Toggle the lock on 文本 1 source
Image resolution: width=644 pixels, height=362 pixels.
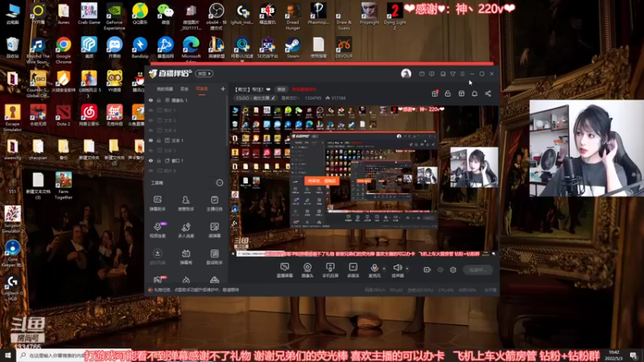(x=159, y=140)
